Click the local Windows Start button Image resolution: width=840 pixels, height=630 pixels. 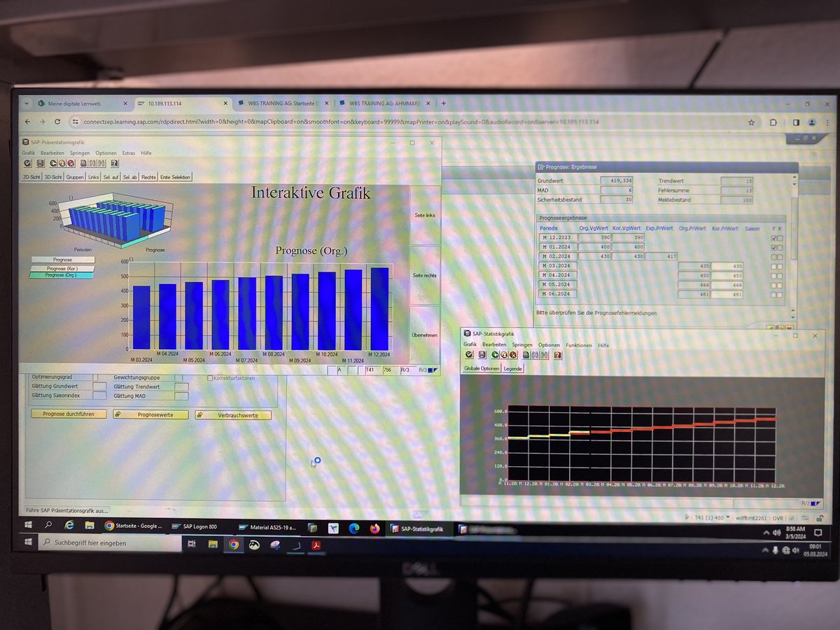coord(28,542)
